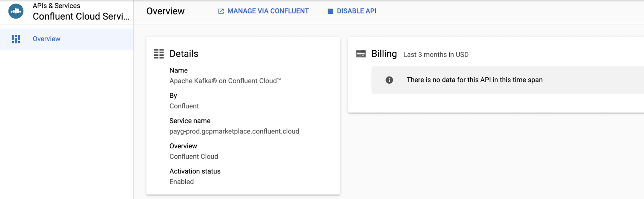Click 'There is no data for this API' message
The image size is (644, 199).
474,80
